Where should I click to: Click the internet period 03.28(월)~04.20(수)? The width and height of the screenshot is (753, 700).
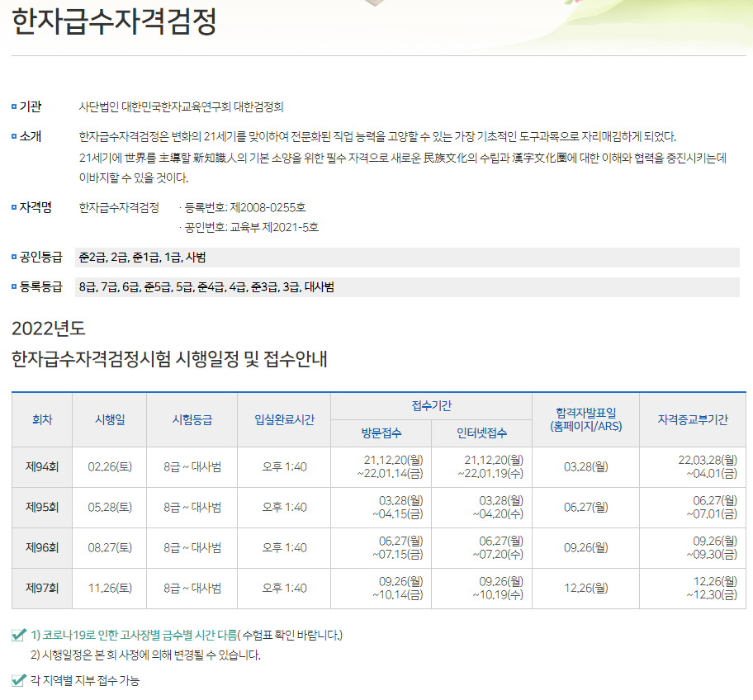pyautogui.click(x=499, y=507)
